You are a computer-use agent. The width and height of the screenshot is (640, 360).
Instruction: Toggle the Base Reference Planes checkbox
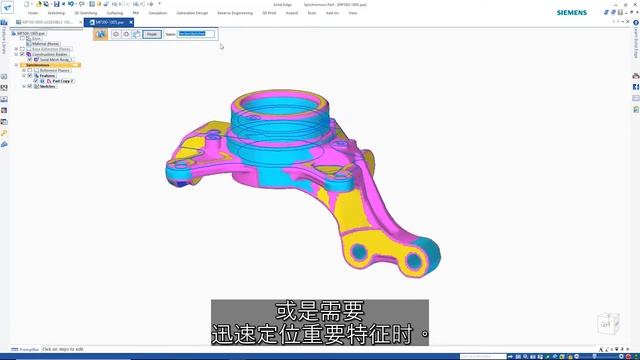(22, 49)
